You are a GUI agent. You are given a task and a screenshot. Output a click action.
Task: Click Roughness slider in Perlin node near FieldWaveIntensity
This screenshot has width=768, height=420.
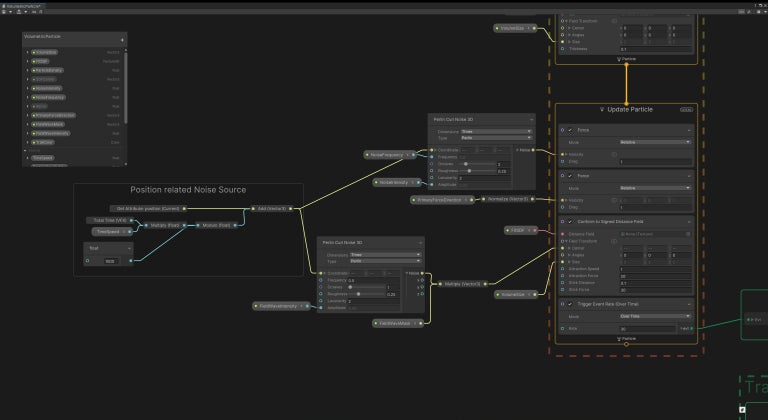367,294
